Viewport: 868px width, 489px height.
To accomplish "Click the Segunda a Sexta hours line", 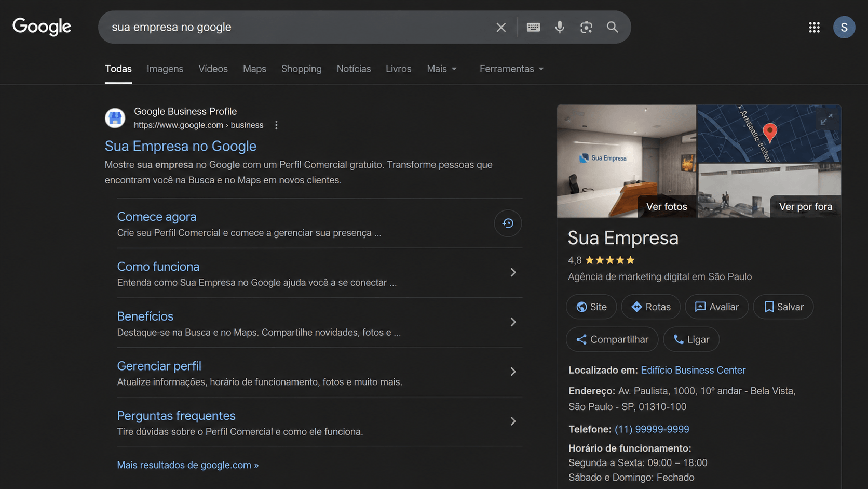I will [x=638, y=463].
